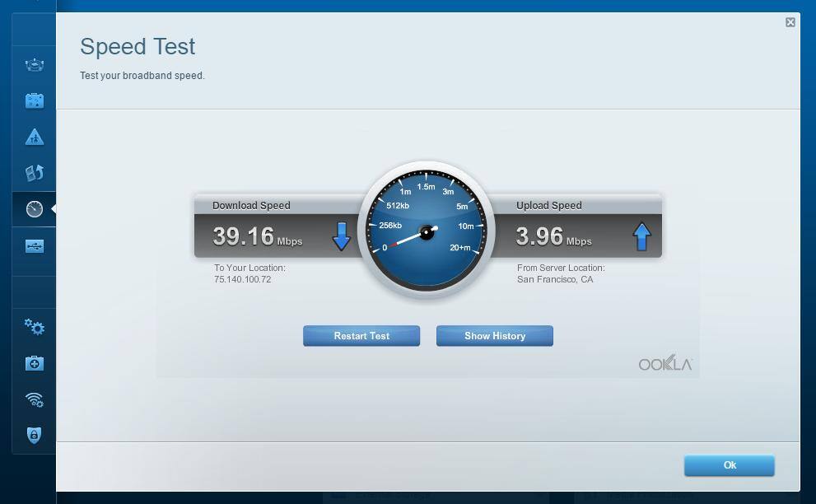Open Troubleshooting first-aid kit icon

click(34, 363)
